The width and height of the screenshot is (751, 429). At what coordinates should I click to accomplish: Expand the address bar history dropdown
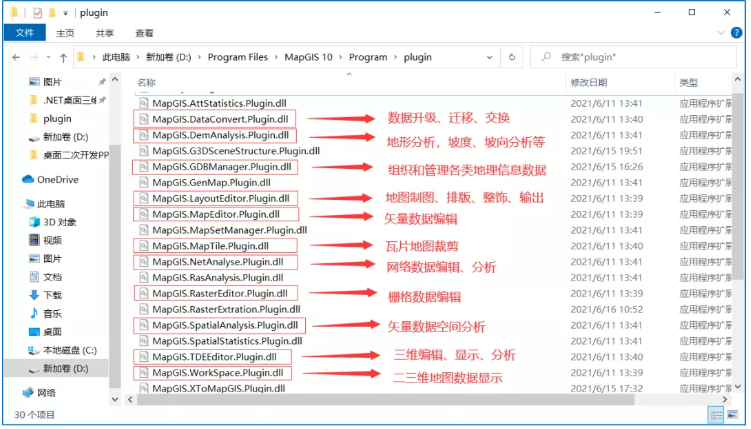[489, 57]
